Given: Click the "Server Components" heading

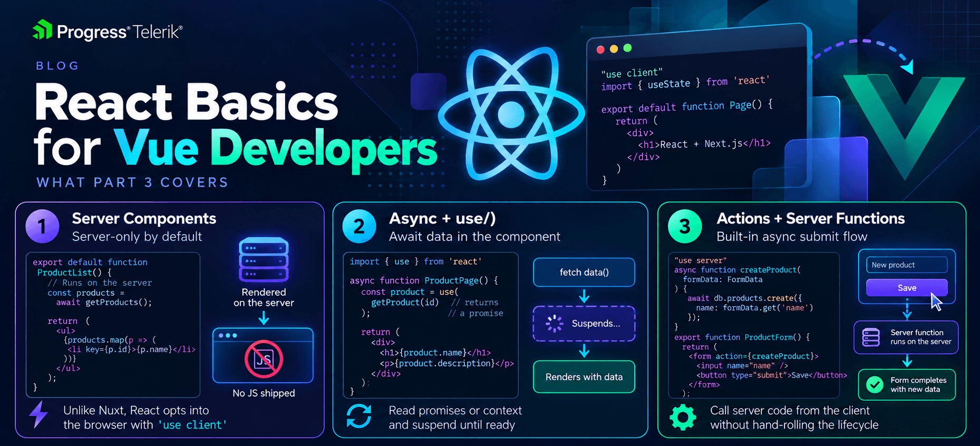Looking at the screenshot, I should 144,218.
